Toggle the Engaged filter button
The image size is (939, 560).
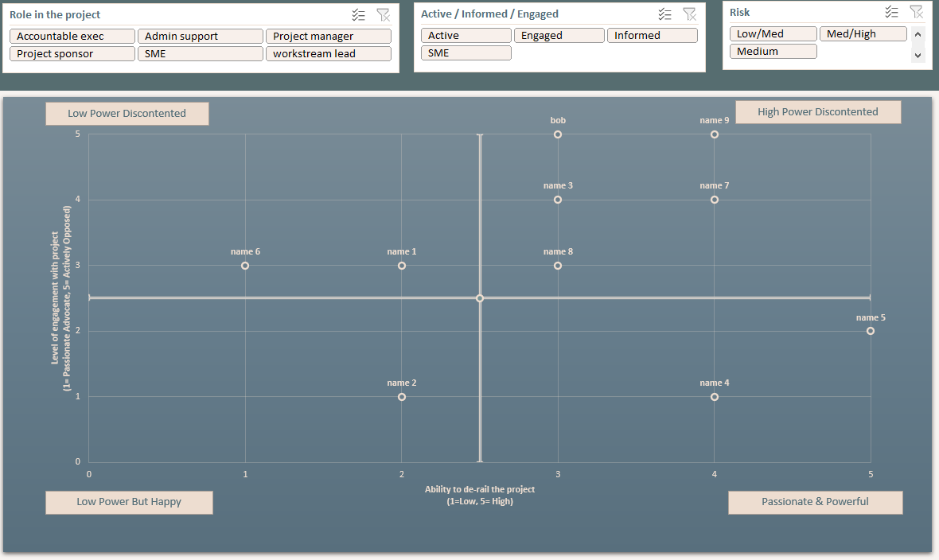coord(559,35)
